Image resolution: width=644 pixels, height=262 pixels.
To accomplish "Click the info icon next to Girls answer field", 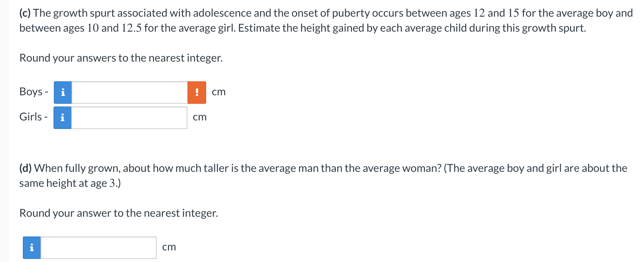I will point(62,117).
